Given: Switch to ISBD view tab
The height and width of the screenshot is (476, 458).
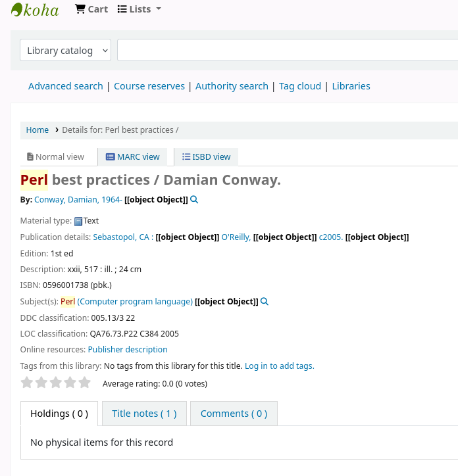Looking at the screenshot, I should tap(207, 157).
